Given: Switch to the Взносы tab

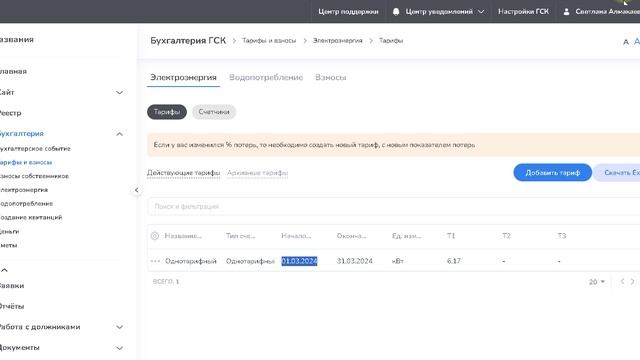Looking at the screenshot, I should (x=331, y=78).
